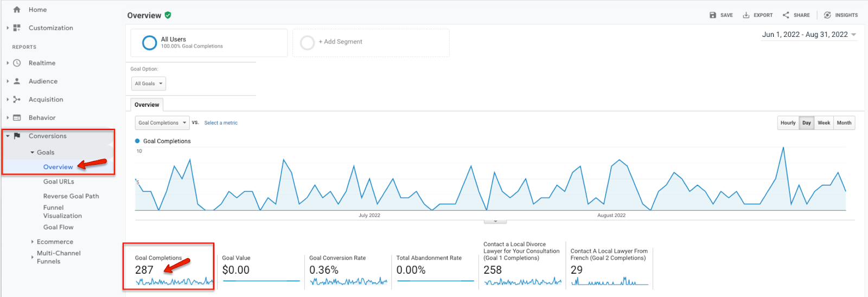Switch chart to Hourly view
The width and height of the screenshot is (868, 297).
tap(788, 123)
